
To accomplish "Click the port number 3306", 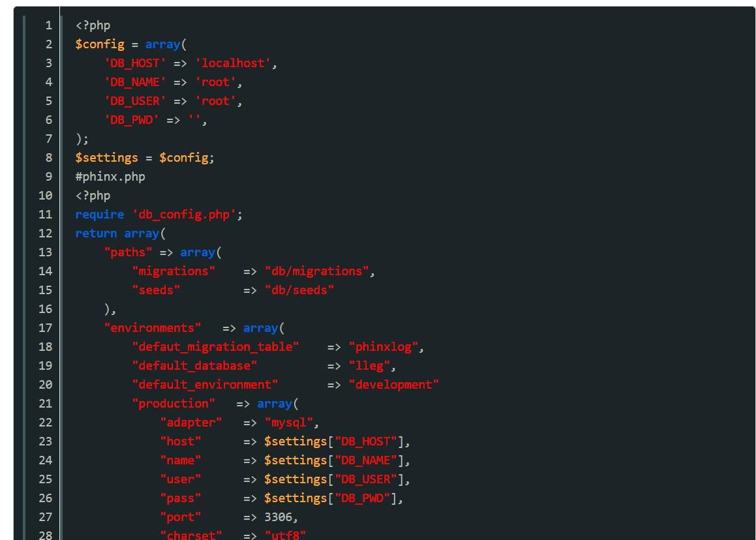I will (x=278, y=517).
